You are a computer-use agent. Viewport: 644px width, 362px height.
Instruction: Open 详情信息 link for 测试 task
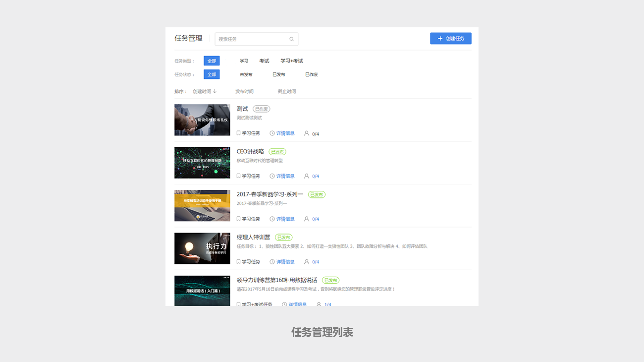pyautogui.click(x=285, y=133)
